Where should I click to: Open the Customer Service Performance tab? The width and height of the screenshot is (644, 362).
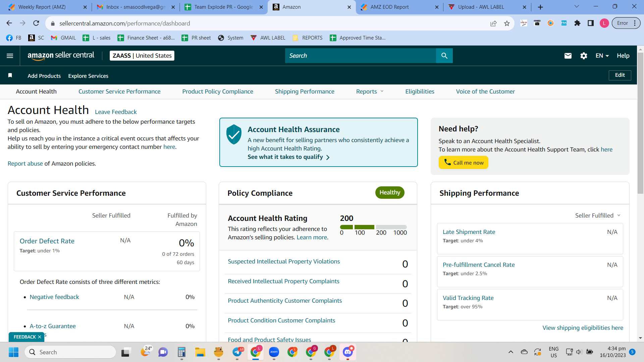[x=119, y=92]
